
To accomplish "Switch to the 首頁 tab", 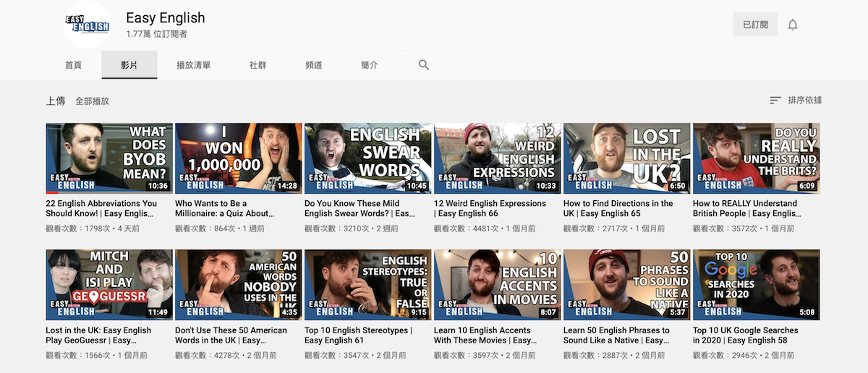I will (x=74, y=65).
